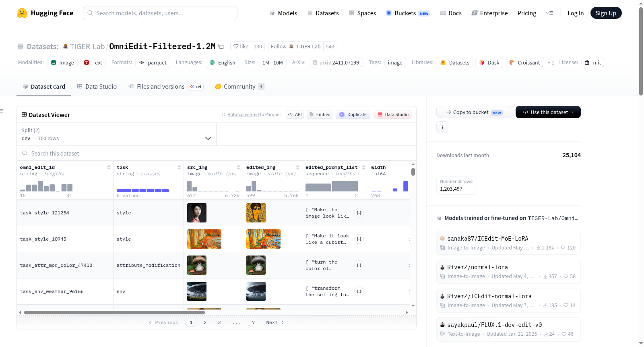Open RiverZ/normal-lora model card
644x347 pixels.
click(508, 272)
